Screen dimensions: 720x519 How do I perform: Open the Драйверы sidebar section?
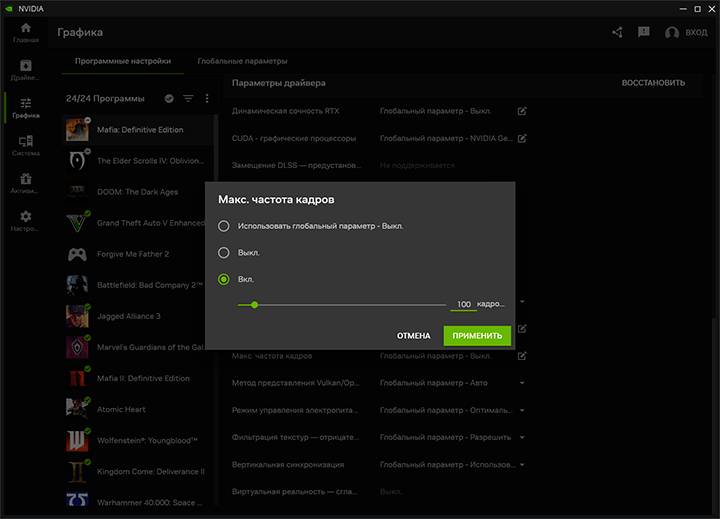pos(26,66)
